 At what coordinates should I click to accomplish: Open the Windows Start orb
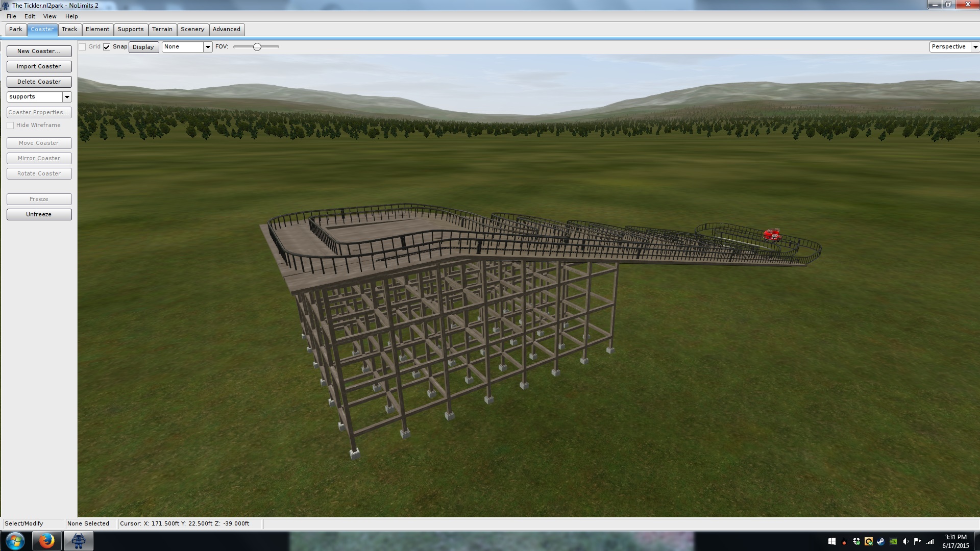(15, 540)
